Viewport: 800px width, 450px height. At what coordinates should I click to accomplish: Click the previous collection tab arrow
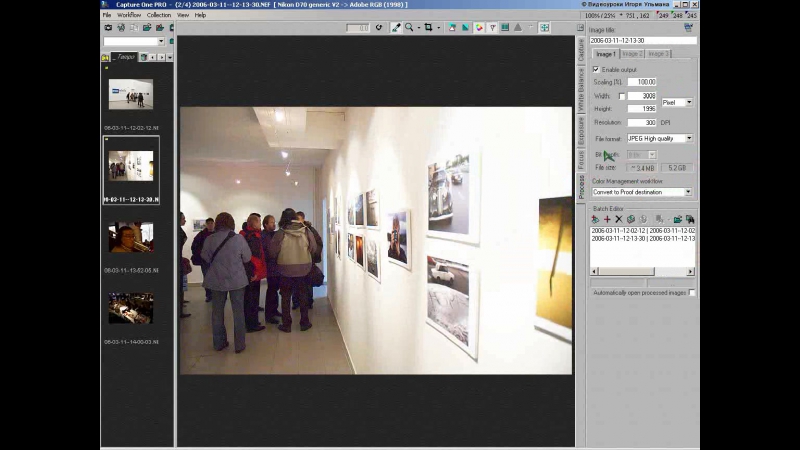(x=153, y=58)
